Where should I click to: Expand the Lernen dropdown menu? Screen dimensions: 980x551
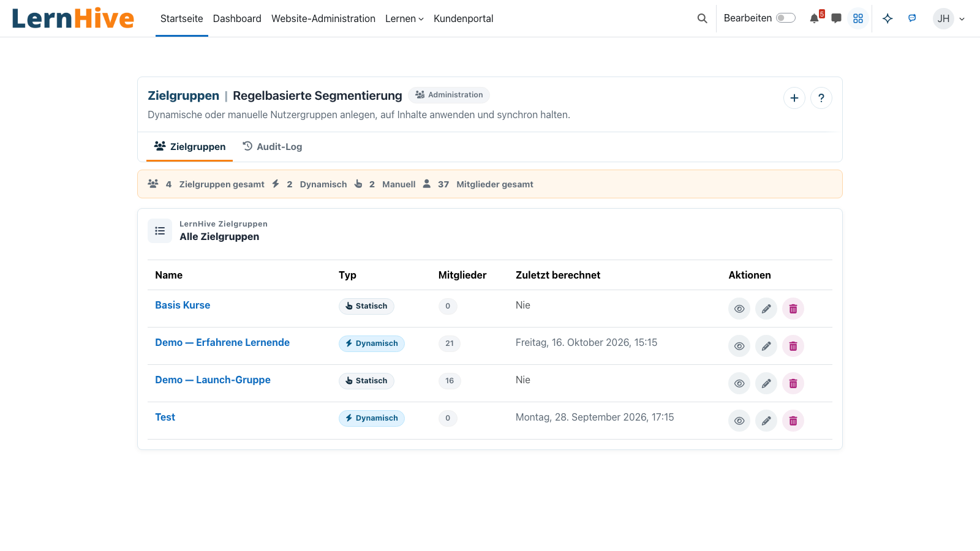(404, 18)
